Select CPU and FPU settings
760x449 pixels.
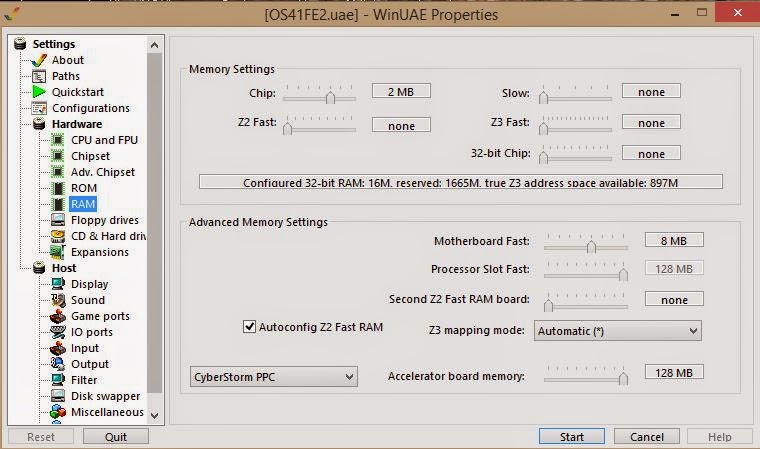(x=105, y=140)
